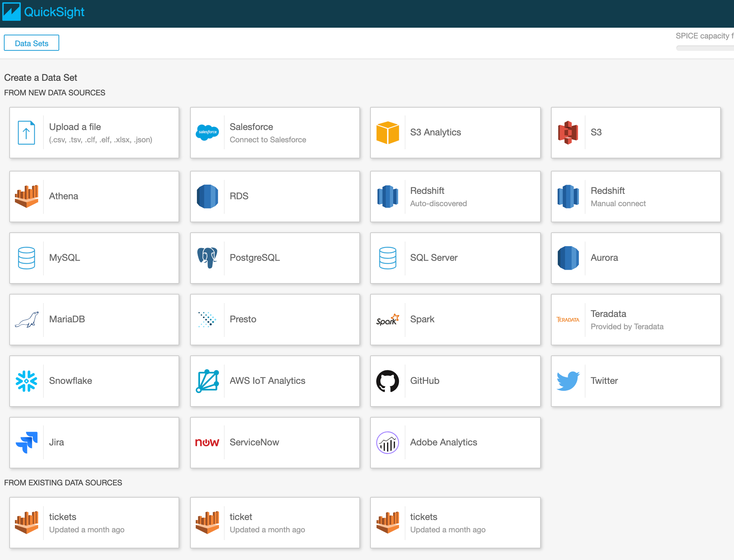The width and height of the screenshot is (734, 560).
Task: Click the Upload a file arrow icon
Action: tap(27, 133)
